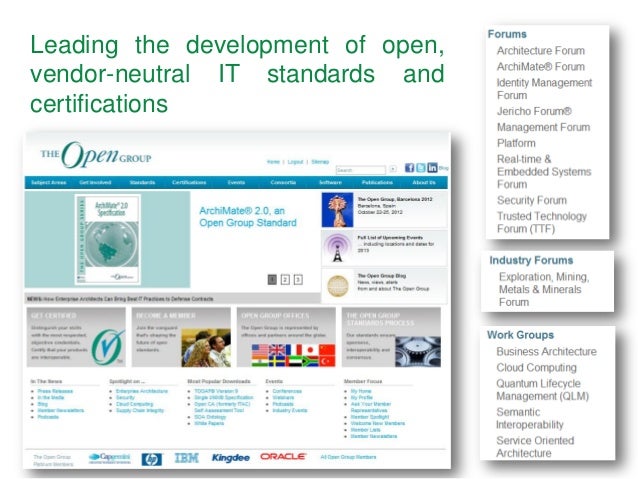
Task: Click the green certification checkmark logo
Action: pyautogui.click(x=107, y=347)
